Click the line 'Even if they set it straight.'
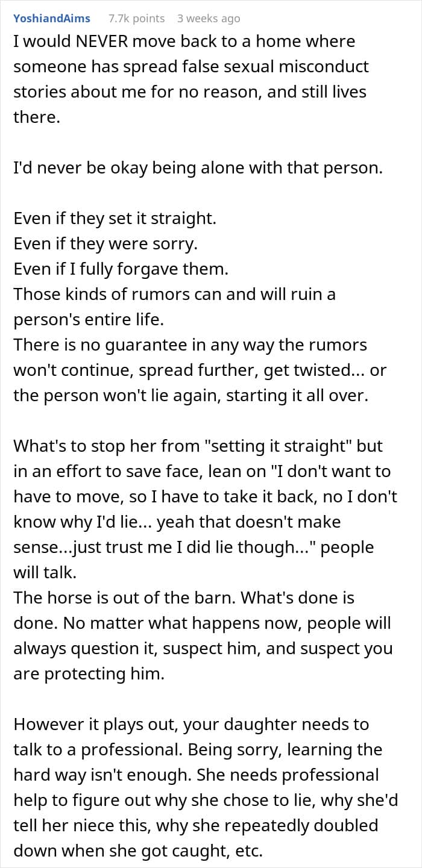 (115, 219)
